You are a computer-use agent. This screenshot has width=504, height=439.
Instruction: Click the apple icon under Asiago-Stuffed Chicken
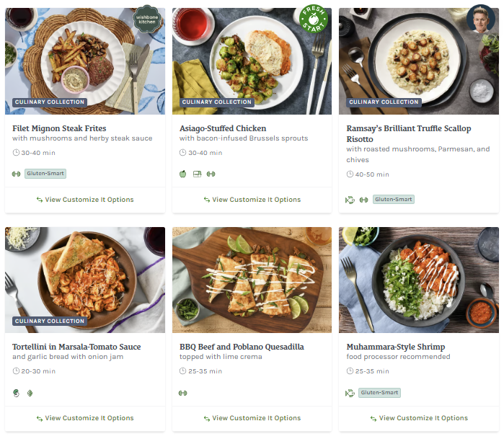click(x=183, y=174)
